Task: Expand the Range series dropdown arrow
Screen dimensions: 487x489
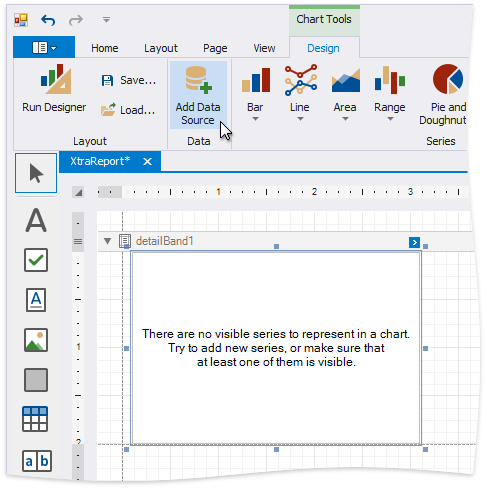Action: click(390, 119)
